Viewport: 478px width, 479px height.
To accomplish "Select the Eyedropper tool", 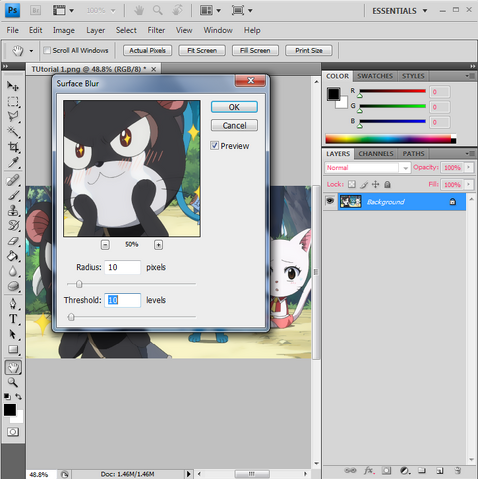I will pyautogui.click(x=13, y=163).
